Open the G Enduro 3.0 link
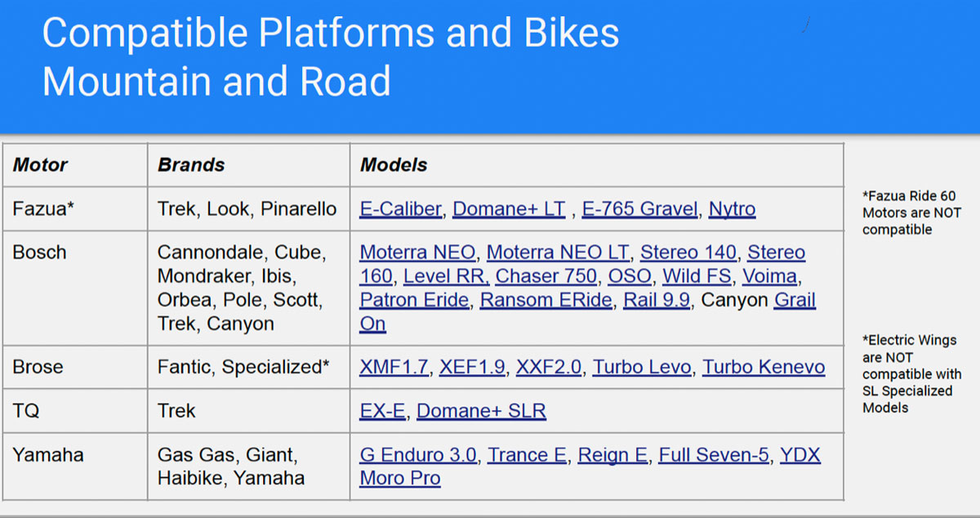Image resolution: width=980 pixels, height=518 pixels. click(x=418, y=454)
